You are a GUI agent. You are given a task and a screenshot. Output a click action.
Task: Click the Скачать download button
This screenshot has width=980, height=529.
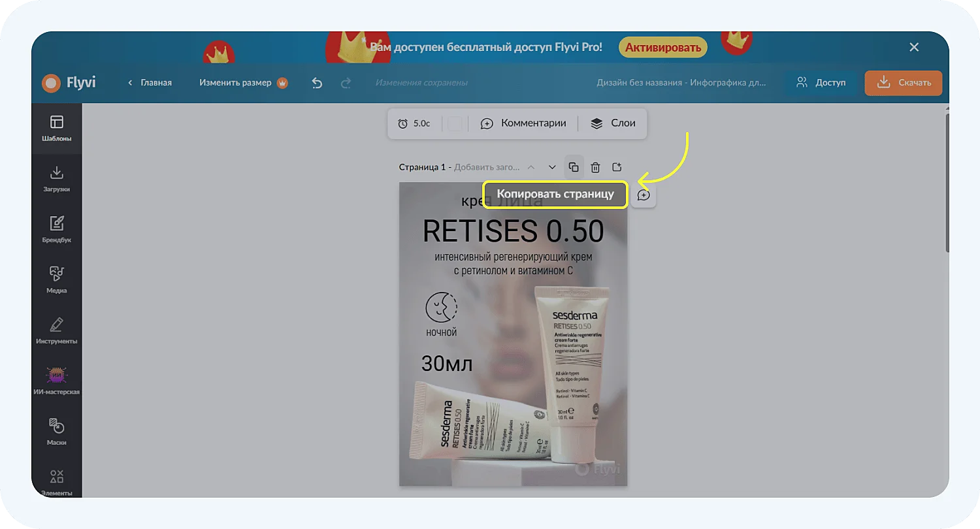[x=904, y=83]
